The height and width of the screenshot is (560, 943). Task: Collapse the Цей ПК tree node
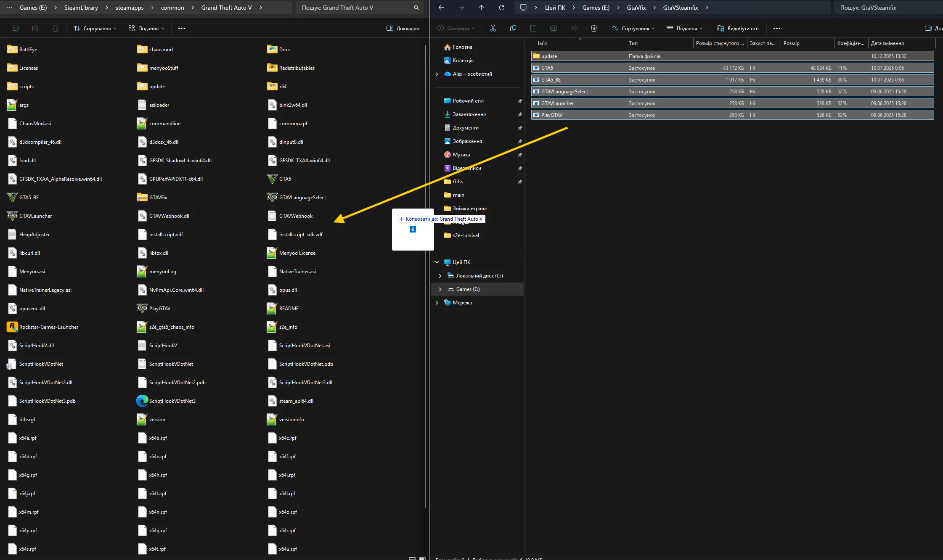tap(437, 262)
